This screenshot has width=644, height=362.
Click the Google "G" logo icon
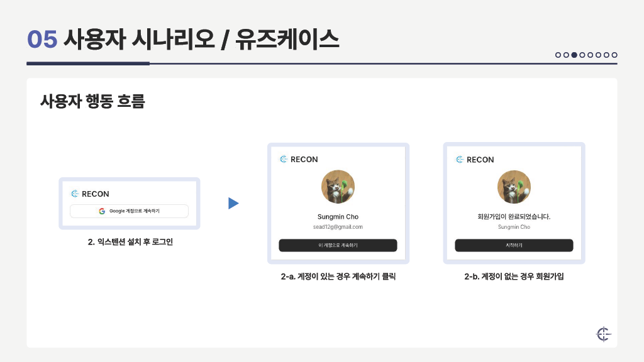tap(101, 211)
